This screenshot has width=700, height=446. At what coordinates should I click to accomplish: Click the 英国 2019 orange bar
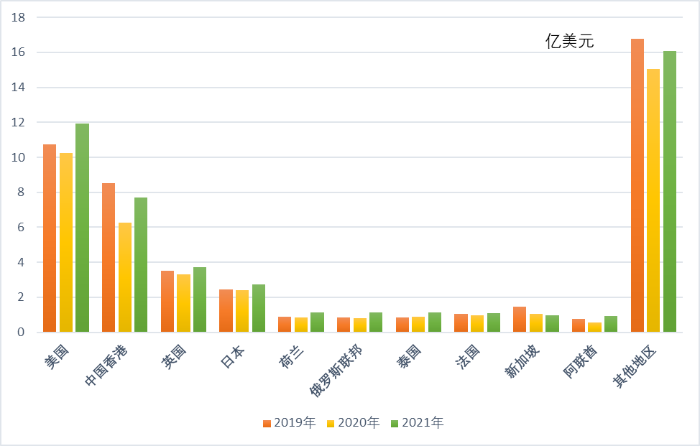coord(167,301)
